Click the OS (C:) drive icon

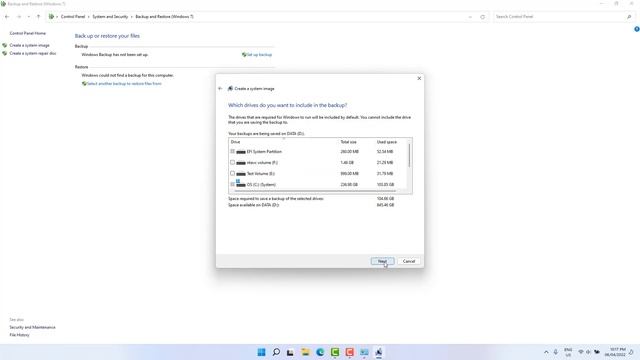[241, 184]
